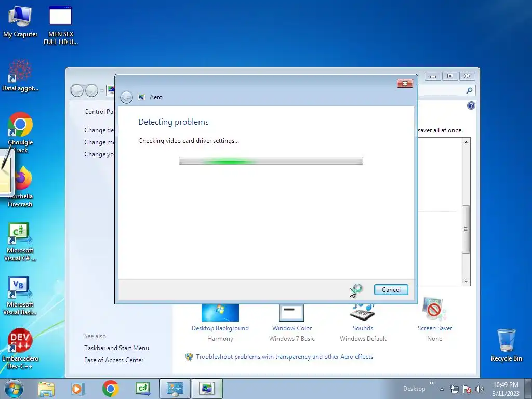Image resolution: width=532 pixels, height=399 pixels.
Task: Open Screen Saver settings
Action: (x=435, y=328)
